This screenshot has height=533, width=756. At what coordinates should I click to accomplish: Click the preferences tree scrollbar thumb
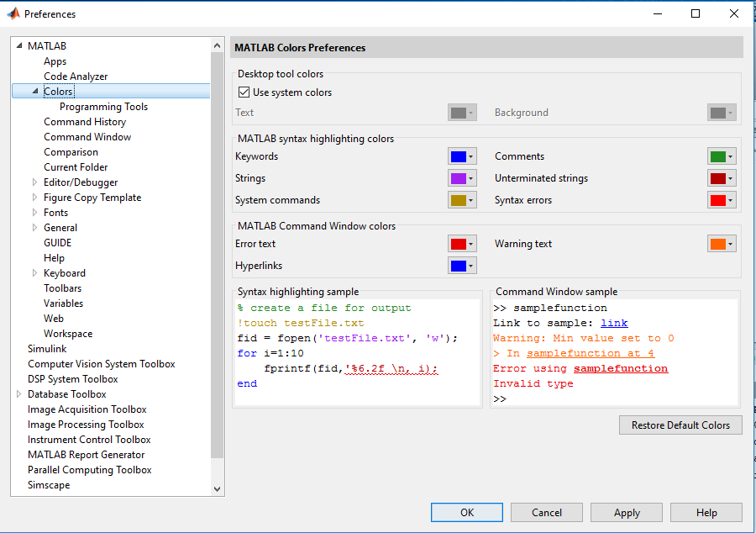click(217, 255)
